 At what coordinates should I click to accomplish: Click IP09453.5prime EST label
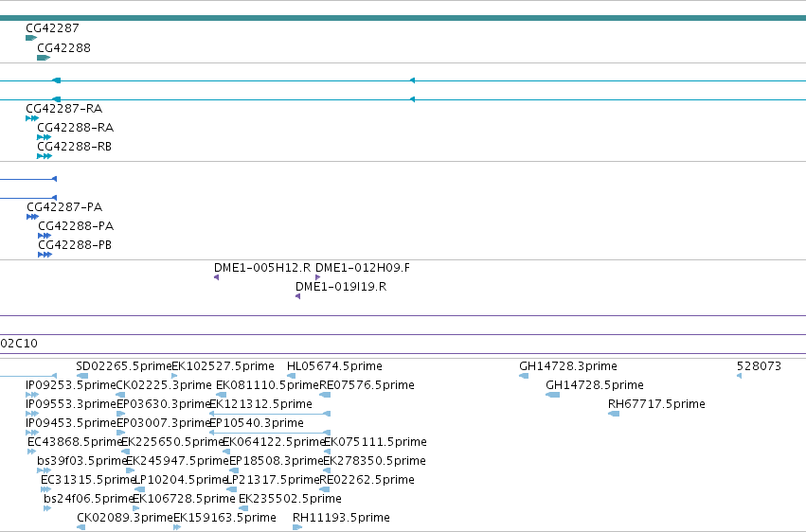click(x=71, y=423)
